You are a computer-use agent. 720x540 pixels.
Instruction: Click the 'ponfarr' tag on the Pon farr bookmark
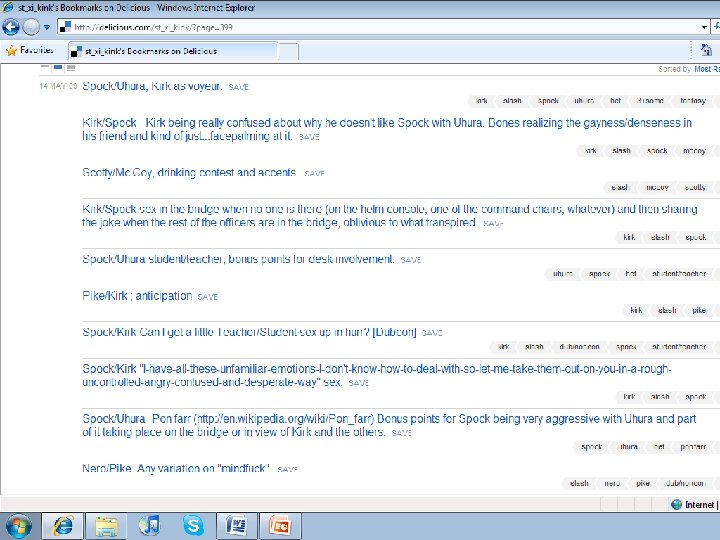coord(693,447)
